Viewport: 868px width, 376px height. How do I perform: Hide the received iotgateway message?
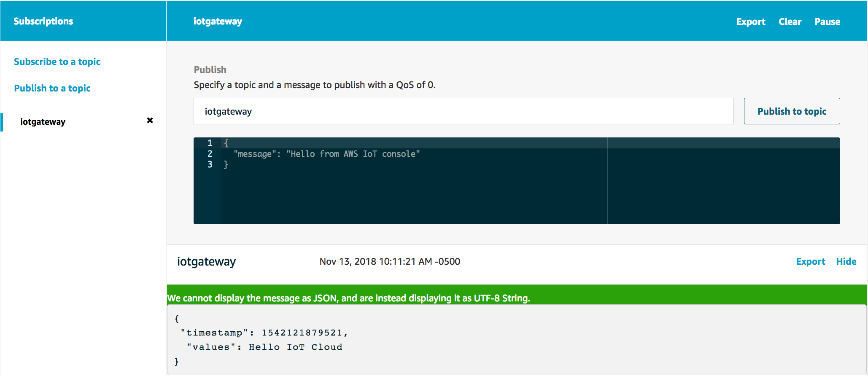846,261
